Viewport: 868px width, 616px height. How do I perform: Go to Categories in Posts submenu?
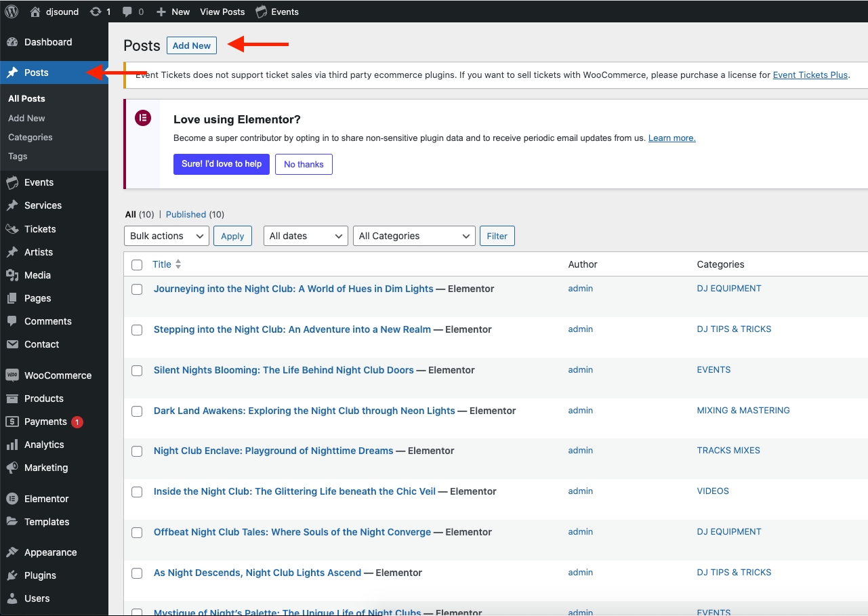30,137
